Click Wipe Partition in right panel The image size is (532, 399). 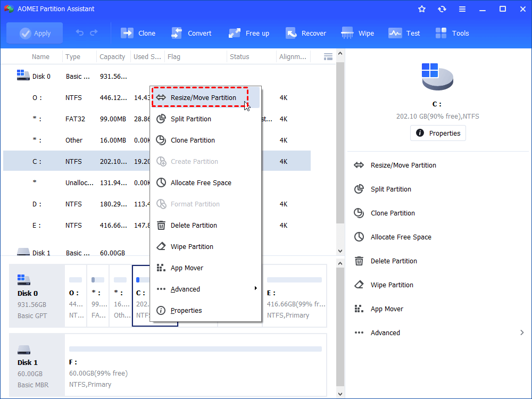(384, 285)
